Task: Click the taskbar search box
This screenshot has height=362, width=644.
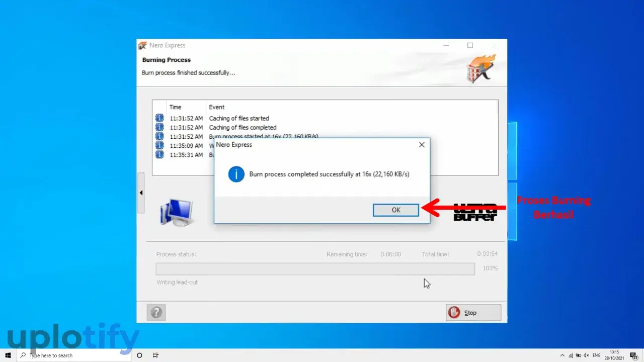Action: click(73, 355)
